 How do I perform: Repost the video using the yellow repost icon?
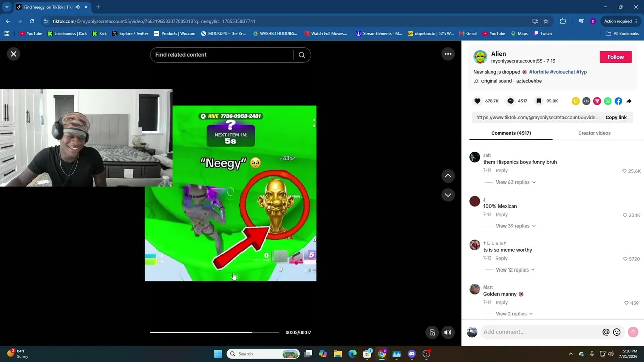pos(576,101)
